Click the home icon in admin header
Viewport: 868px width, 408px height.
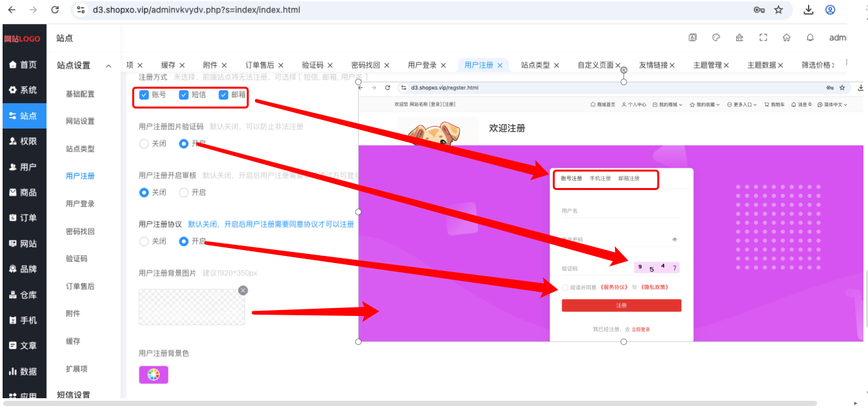point(786,38)
